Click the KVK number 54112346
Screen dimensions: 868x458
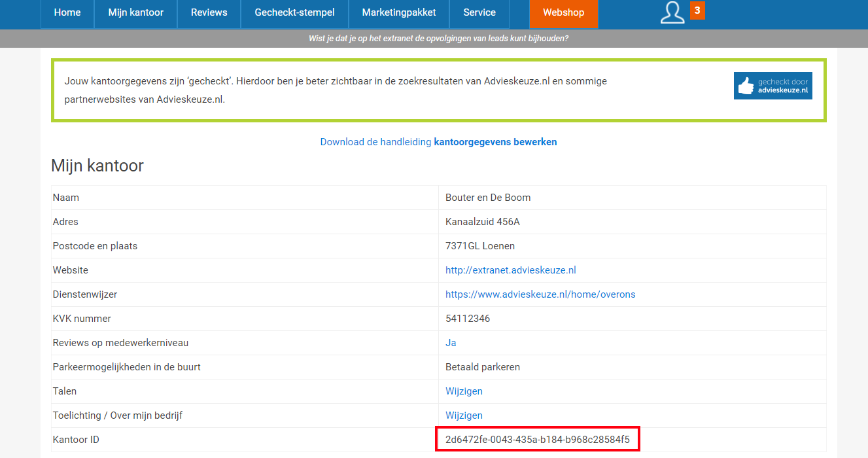[x=468, y=319]
